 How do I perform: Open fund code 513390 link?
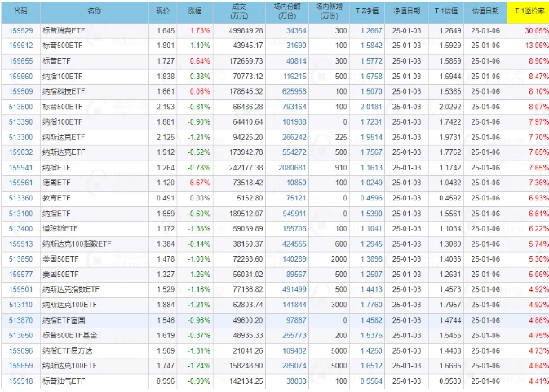[x=20, y=122]
